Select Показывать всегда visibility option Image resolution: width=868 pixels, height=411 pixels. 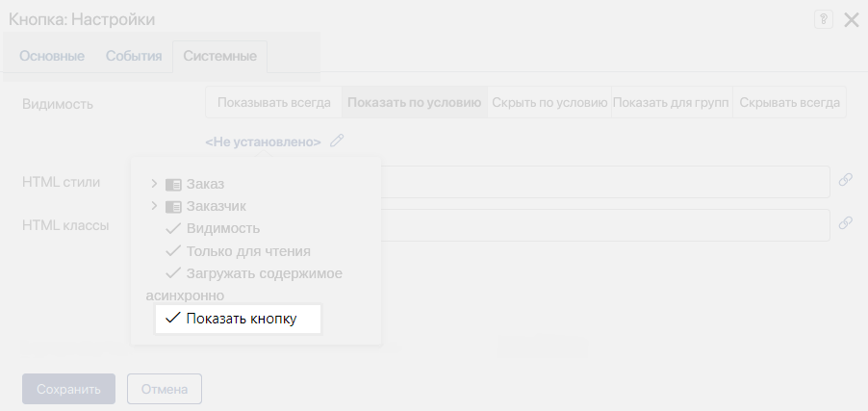coord(274,102)
